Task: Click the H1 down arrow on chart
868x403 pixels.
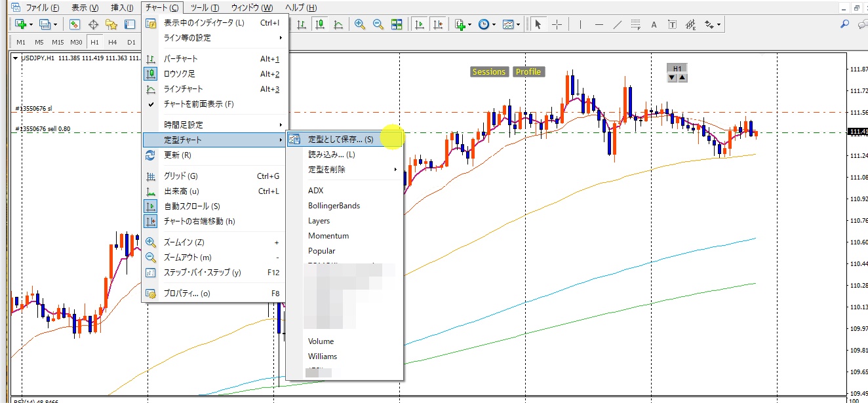Action: tap(671, 77)
